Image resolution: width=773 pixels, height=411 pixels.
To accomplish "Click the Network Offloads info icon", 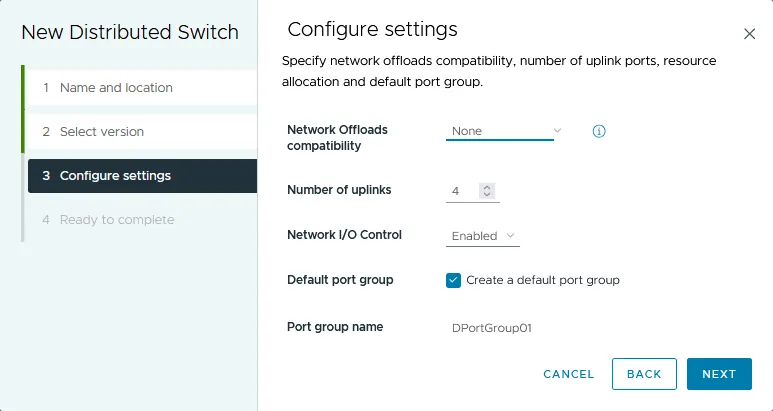I will pyautogui.click(x=598, y=131).
